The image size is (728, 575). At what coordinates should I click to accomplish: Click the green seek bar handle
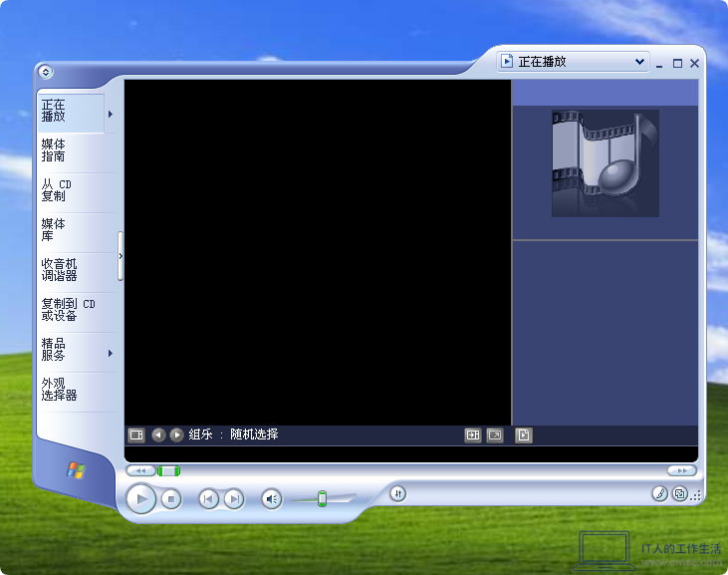(168, 471)
